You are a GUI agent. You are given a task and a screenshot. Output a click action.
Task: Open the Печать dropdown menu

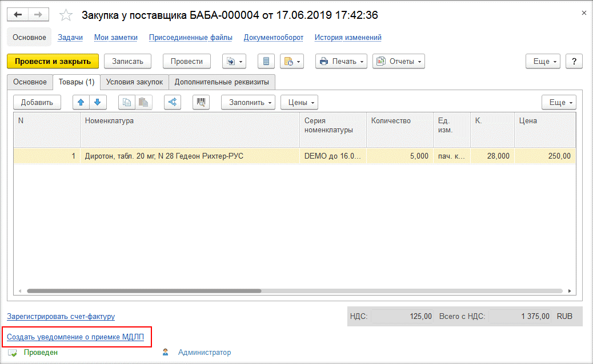point(341,61)
